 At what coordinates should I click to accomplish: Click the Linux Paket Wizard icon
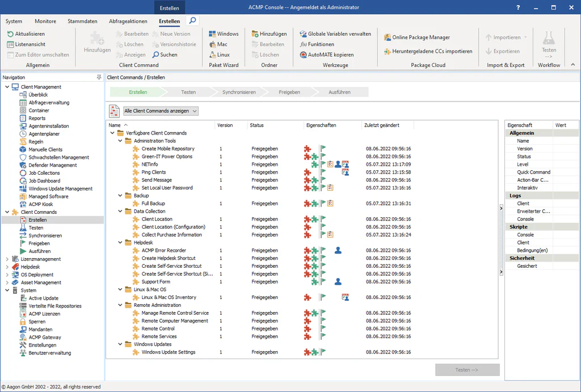click(212, 55)
